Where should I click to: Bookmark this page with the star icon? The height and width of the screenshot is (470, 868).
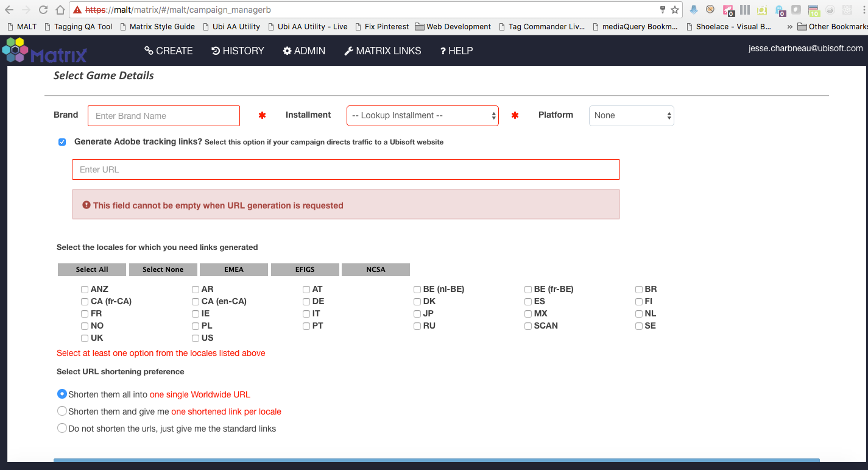pos(675,10)
